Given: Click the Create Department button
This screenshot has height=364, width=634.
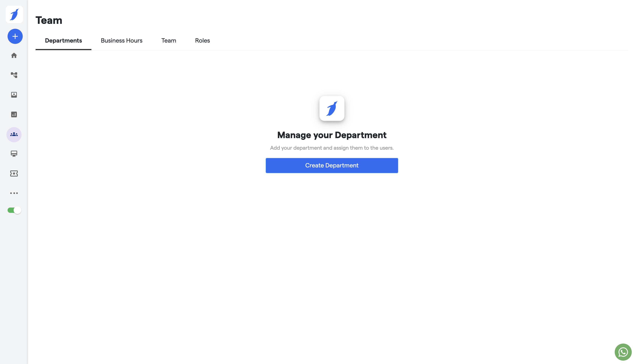Looking at the screenshot, I should click(332, 166).
